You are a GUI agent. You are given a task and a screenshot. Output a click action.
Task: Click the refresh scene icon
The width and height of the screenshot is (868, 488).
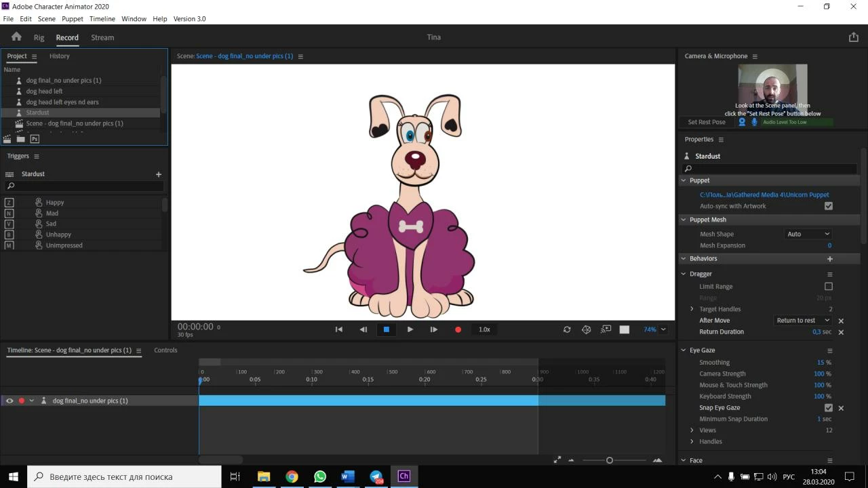[567, 329]
